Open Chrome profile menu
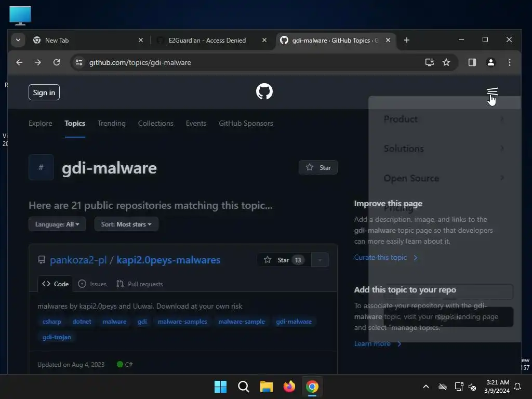Screen dimensions: 532x399 pyautogui.click(x=490, y=62)
